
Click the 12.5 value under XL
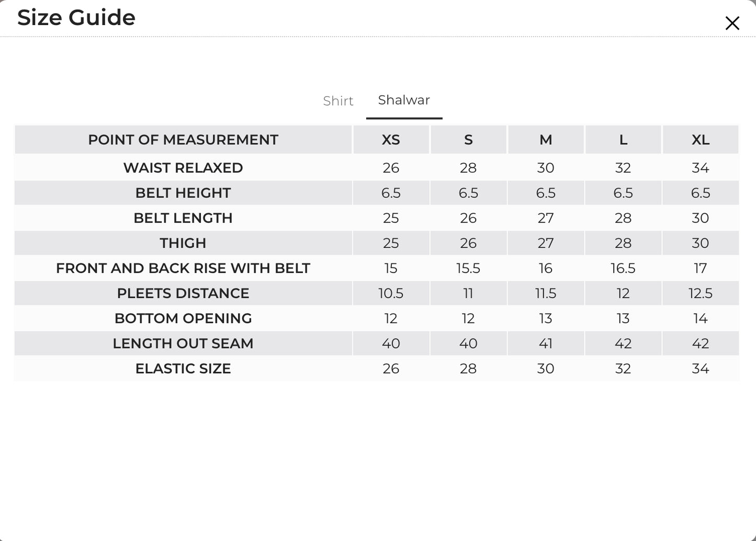(701, 293)
